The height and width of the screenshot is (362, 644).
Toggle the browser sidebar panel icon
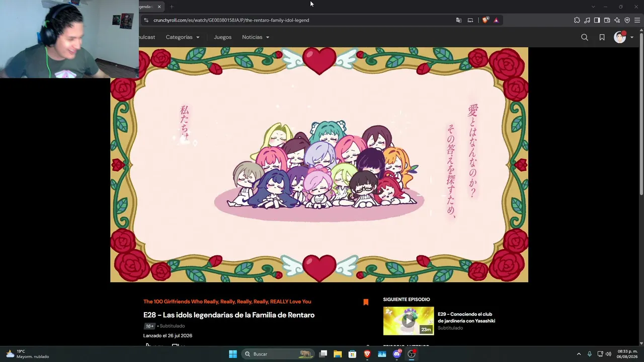597,20
